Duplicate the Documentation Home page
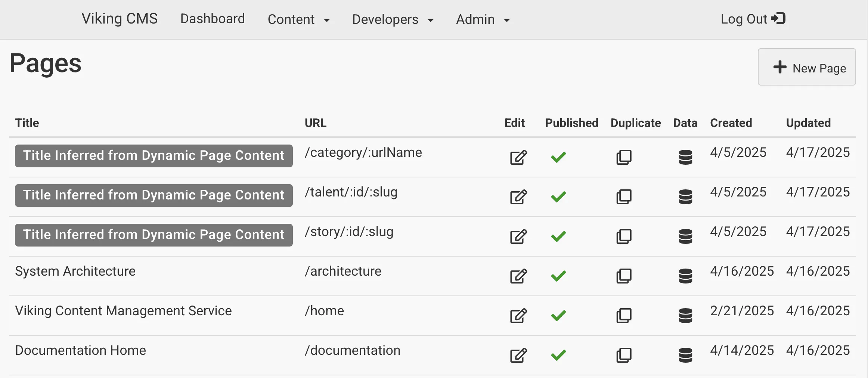 click(x=623, y=355)
